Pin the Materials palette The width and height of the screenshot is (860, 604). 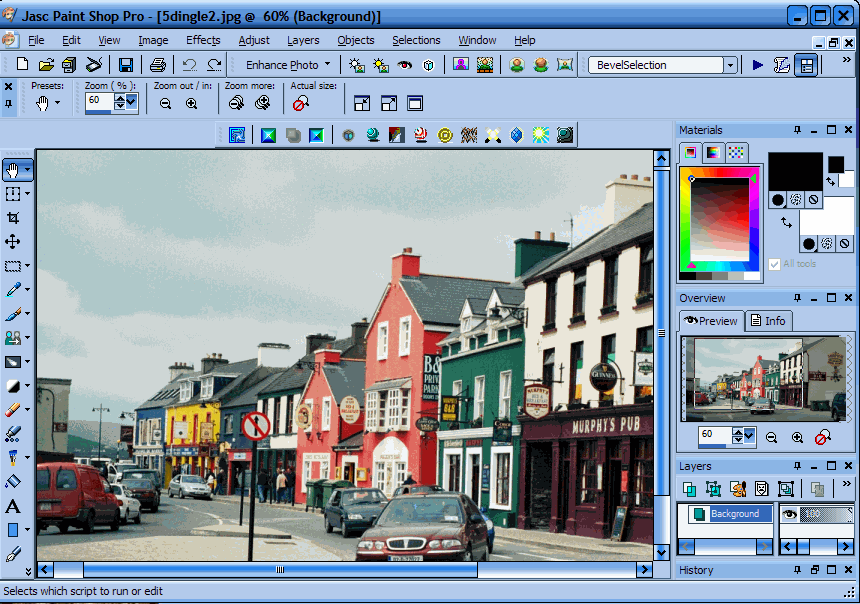(797, 130)
